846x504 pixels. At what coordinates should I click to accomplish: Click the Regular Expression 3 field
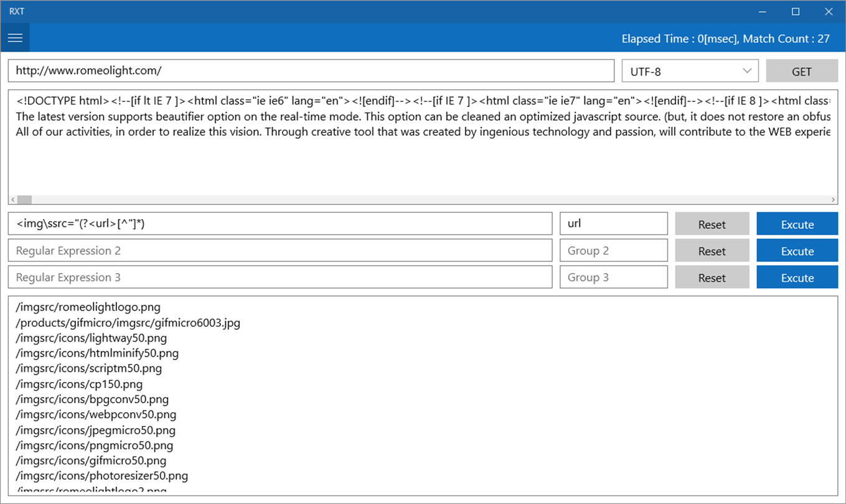tap(280, 278)
